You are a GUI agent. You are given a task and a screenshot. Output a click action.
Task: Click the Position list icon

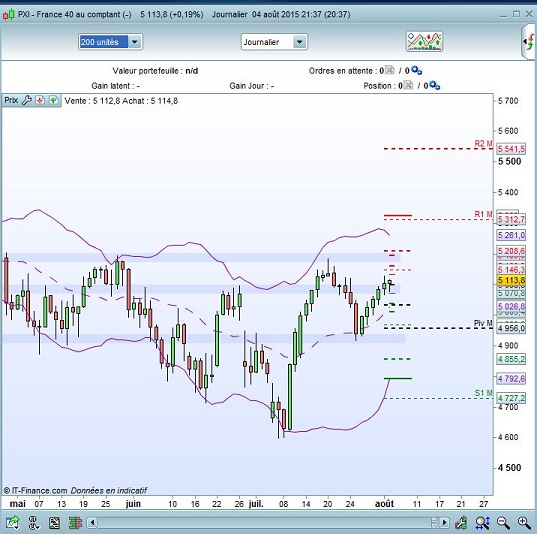(408, 85)
